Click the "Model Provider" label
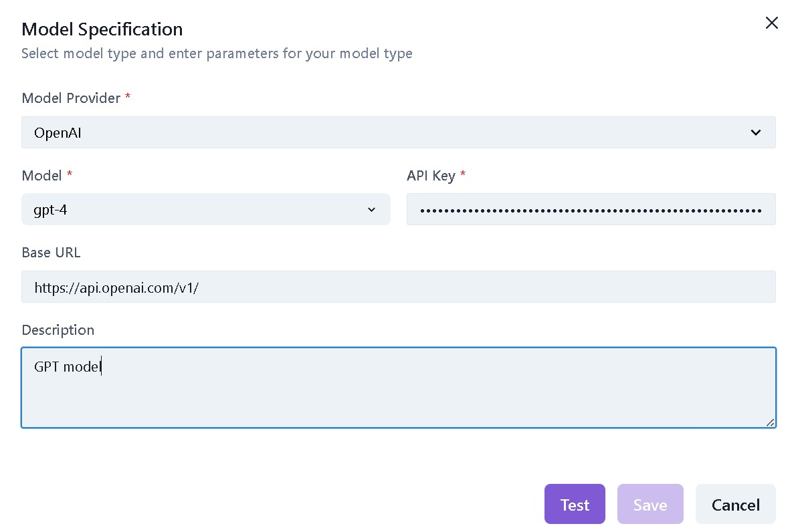796x532 pixels. pyautogui.click(x=71, y=98)
